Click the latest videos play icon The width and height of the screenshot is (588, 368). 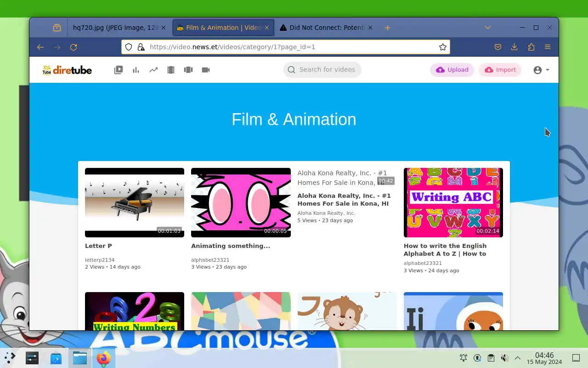(119, 70)
